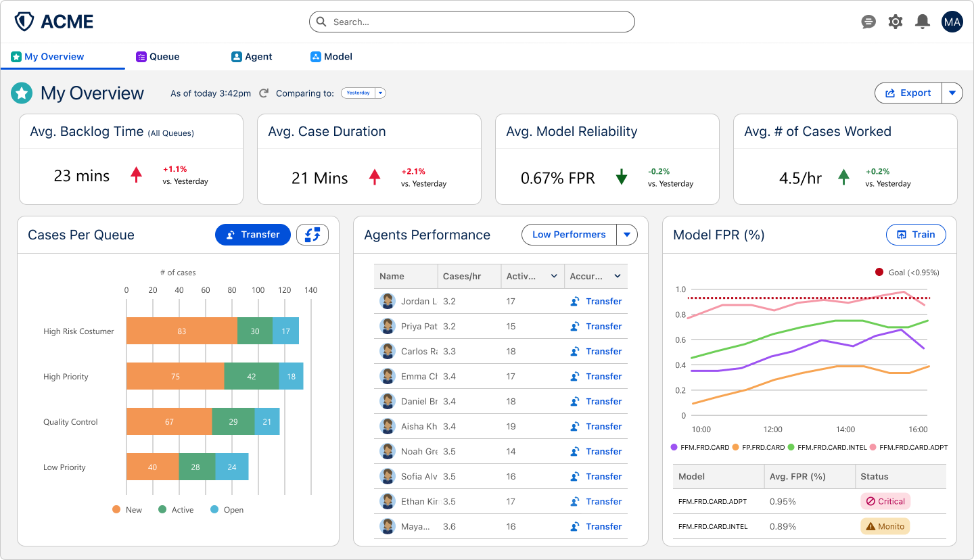Switch to the Agent tab
The height and width of the screenshot is (560, 974).
(252, 57)
